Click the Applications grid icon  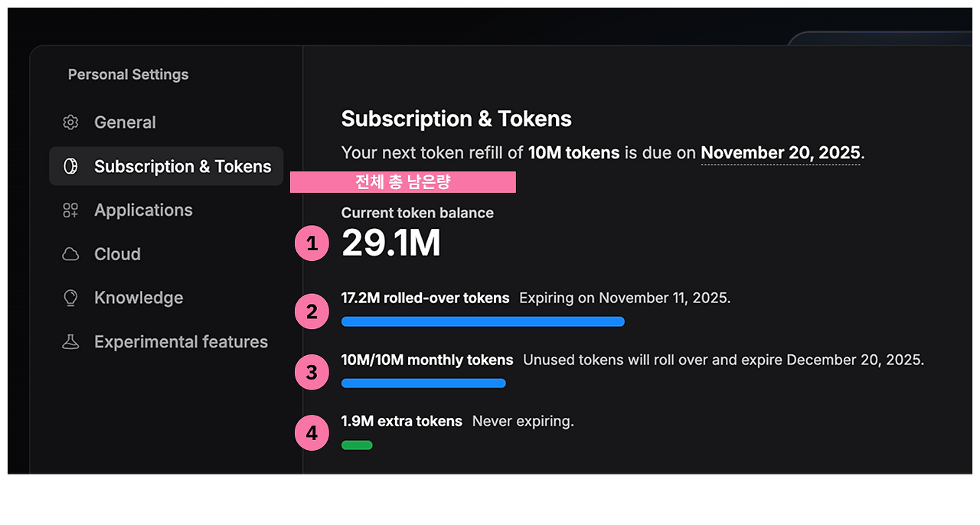[x=70, y=210]
